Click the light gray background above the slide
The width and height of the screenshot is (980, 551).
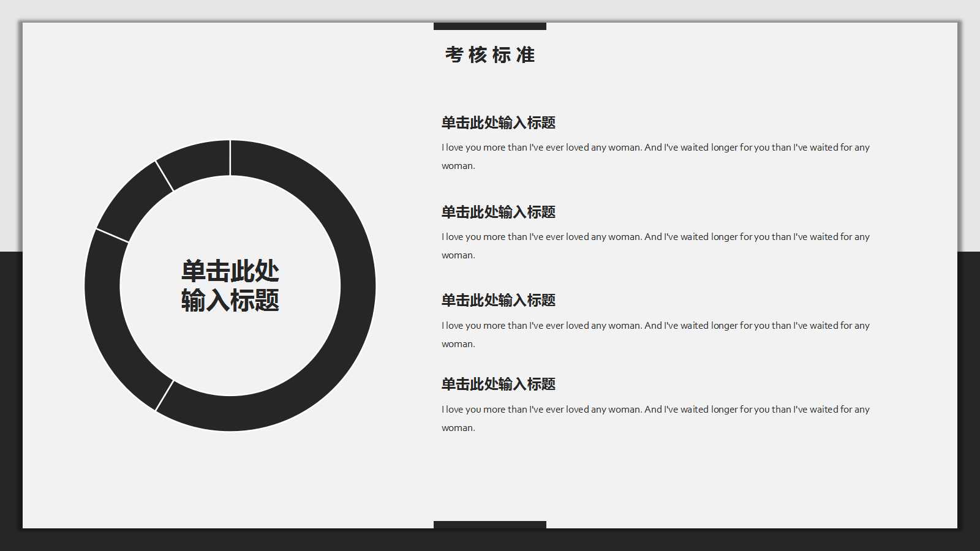pyautogui.click(x=490, y=9)
